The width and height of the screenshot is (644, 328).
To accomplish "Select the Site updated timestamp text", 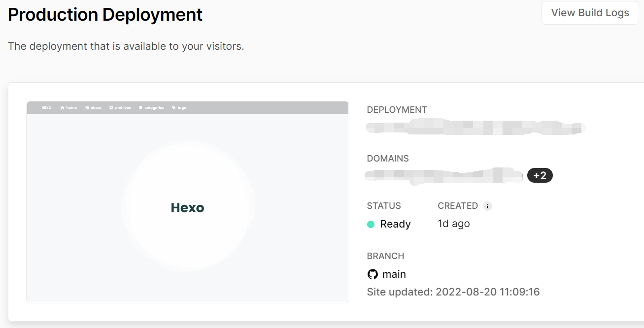I will (x=453, y=292).
